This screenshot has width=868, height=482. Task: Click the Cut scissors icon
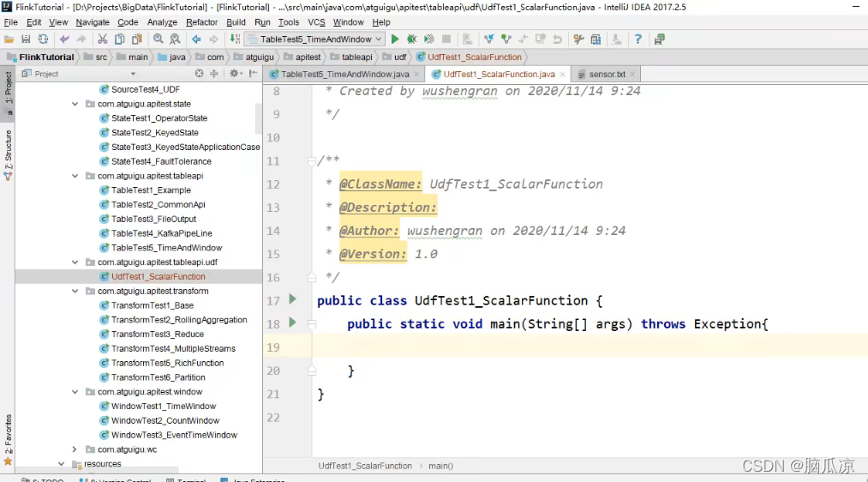click(103, 39)
